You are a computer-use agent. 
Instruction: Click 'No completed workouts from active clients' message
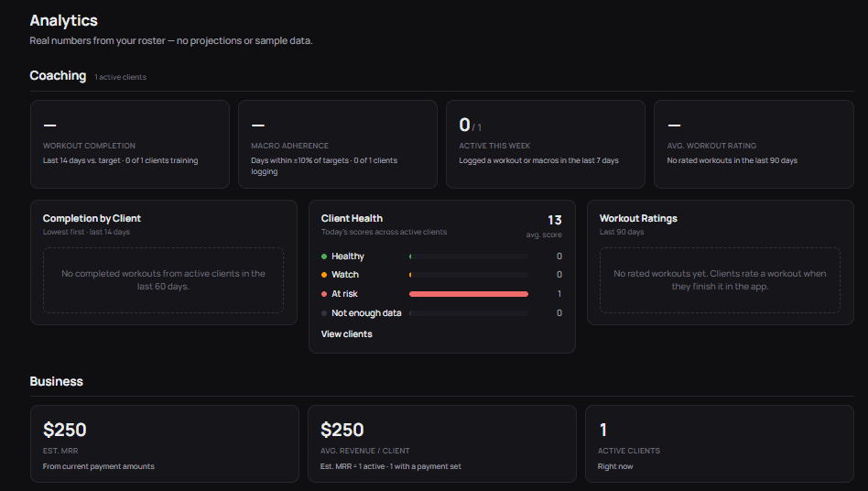click(x=163, y=280)
